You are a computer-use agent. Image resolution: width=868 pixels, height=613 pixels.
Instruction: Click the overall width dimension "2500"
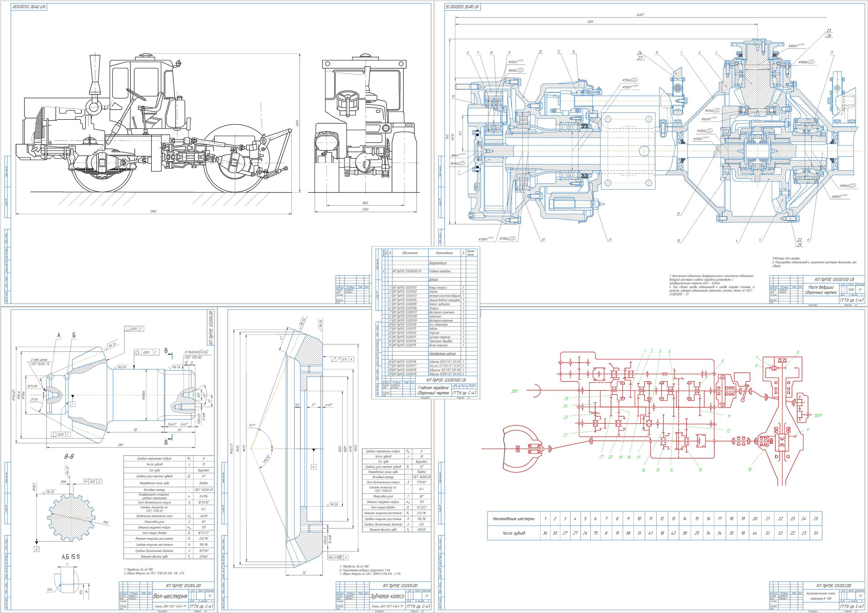pos(365,209)
